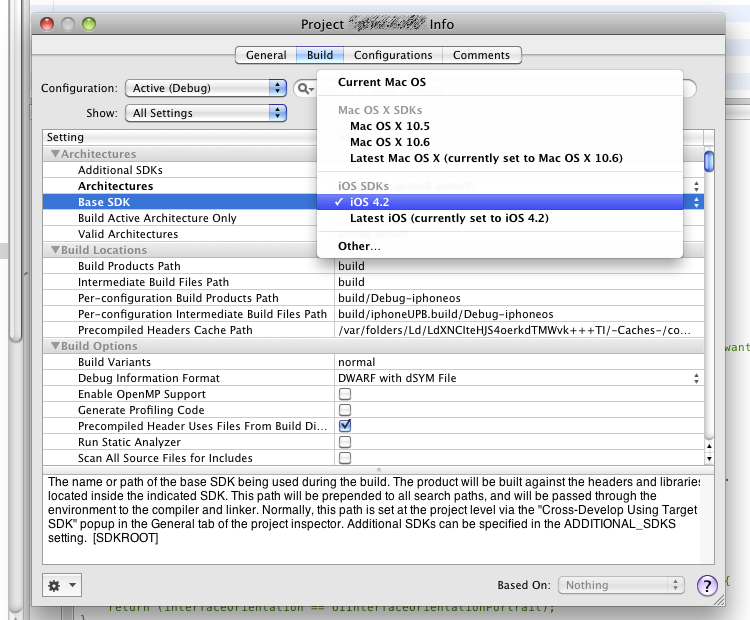Open the Show All Settings dropdown
The image size is (750, 620).
pyautogui.click(x=206, y=113)
